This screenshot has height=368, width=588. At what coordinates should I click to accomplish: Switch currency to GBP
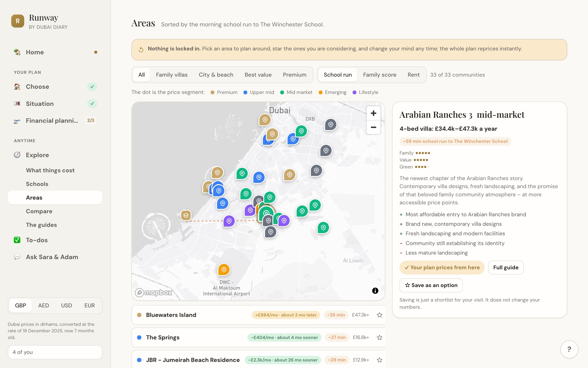click(20, 305)
